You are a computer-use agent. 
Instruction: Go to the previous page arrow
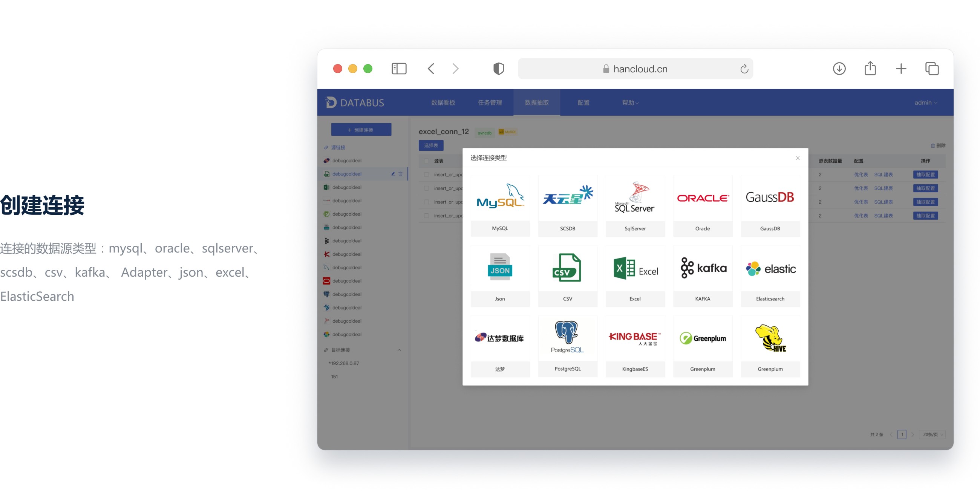891,434
